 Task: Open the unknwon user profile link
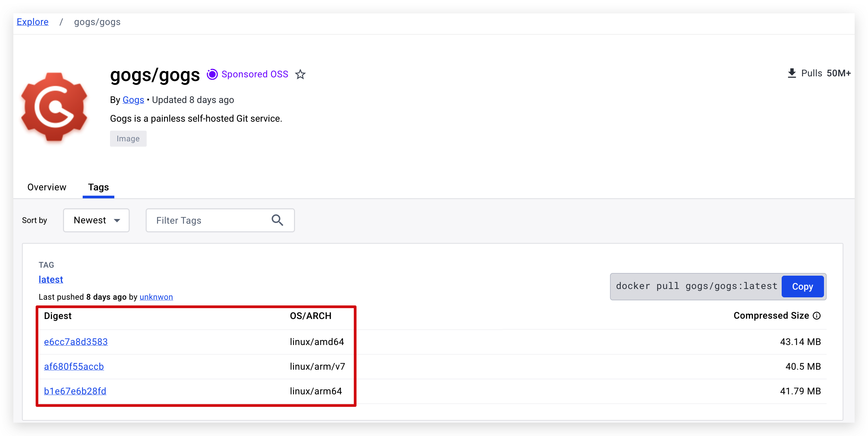[156, 297]
